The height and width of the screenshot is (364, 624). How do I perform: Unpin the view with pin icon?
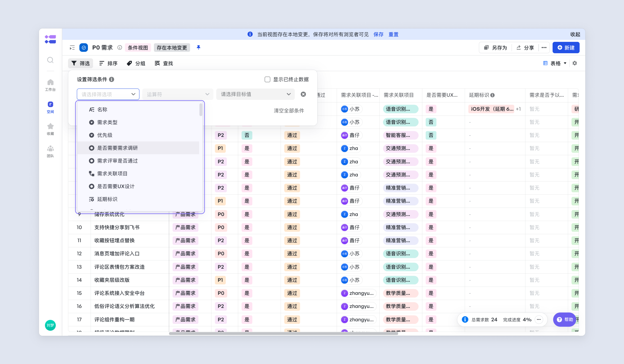198,47
